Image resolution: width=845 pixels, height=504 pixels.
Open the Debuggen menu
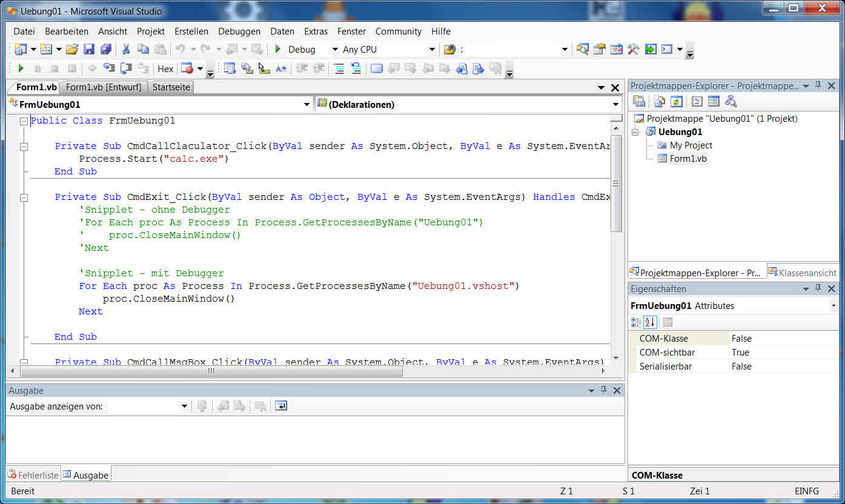tap(239, 31)
